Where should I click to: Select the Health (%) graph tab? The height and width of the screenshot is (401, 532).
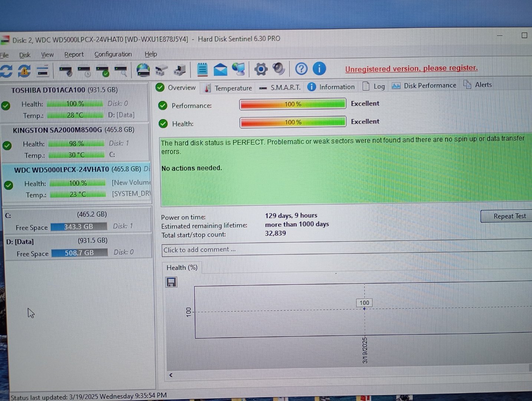(182, 268)
